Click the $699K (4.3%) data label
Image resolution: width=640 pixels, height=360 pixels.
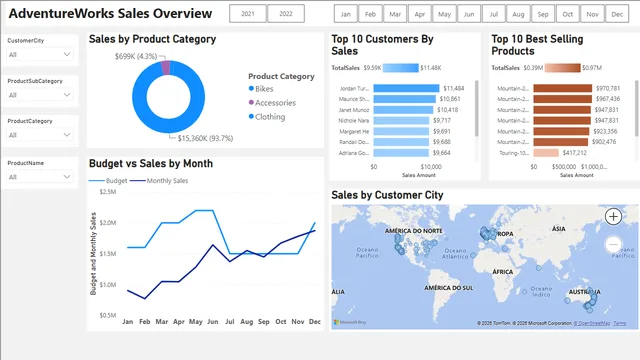pyautogui.click(x=136, y=56)
